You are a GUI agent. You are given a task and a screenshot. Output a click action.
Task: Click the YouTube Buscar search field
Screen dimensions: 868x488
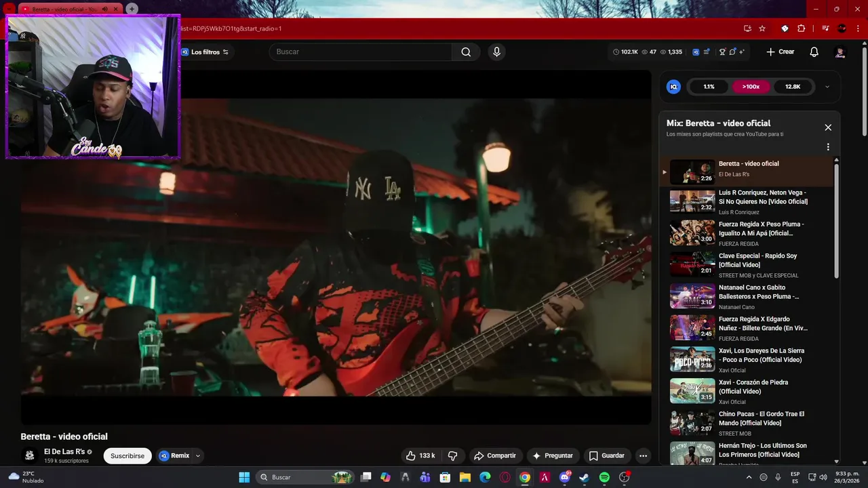(x=360, y=52)
